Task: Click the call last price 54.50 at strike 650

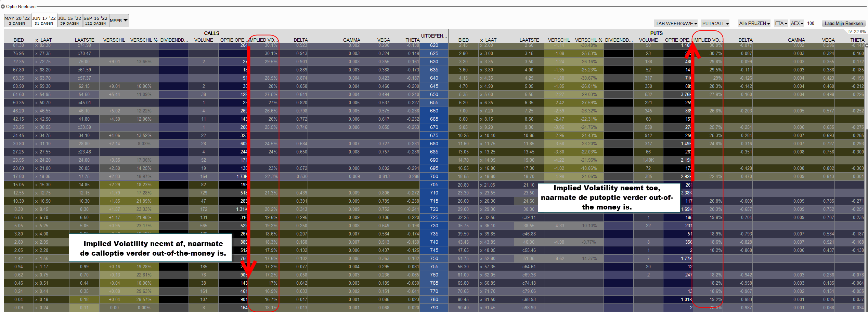Action: coord(84,94)
